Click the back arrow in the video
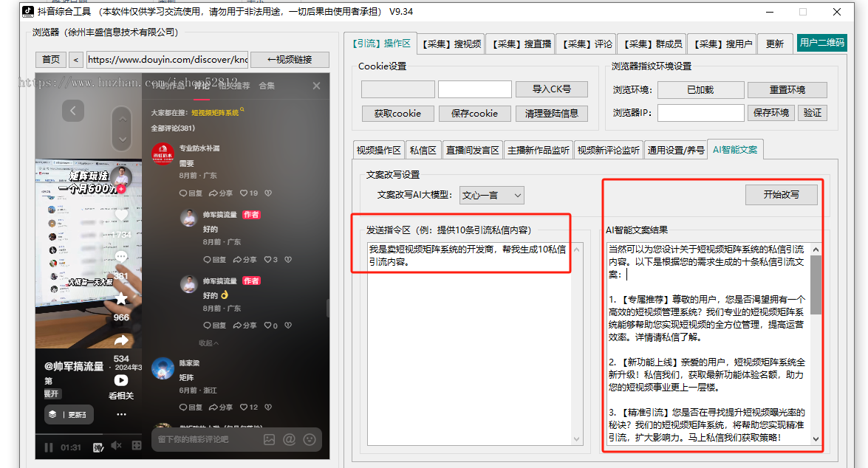This screenshot has width=868, height=468. pyautogui.click(x=72, y=111)
